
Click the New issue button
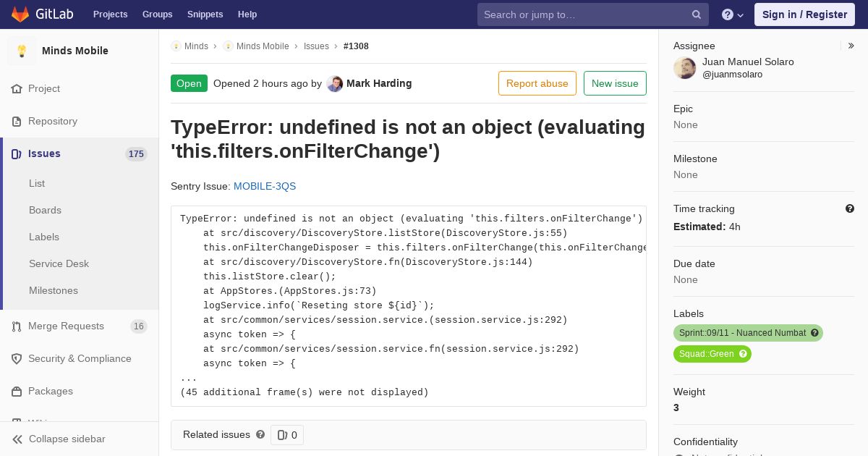click(615, 83)
